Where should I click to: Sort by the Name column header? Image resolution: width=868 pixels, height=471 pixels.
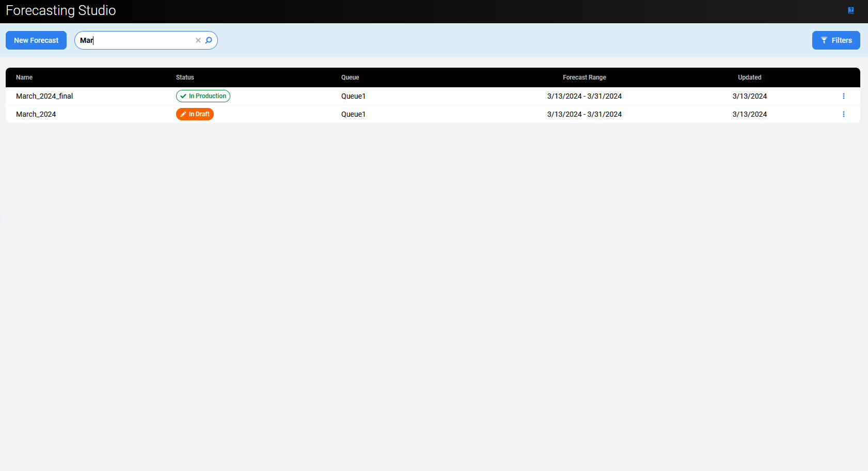(24, 77)
